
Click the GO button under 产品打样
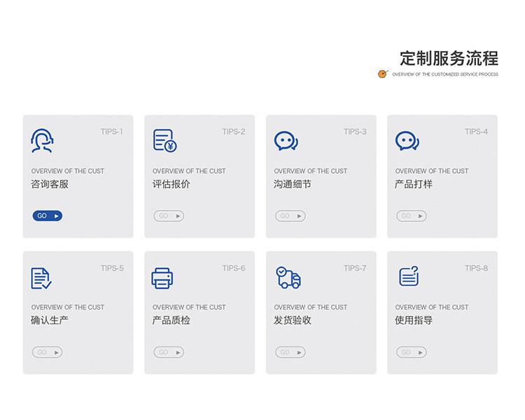[x=412, y=216]
